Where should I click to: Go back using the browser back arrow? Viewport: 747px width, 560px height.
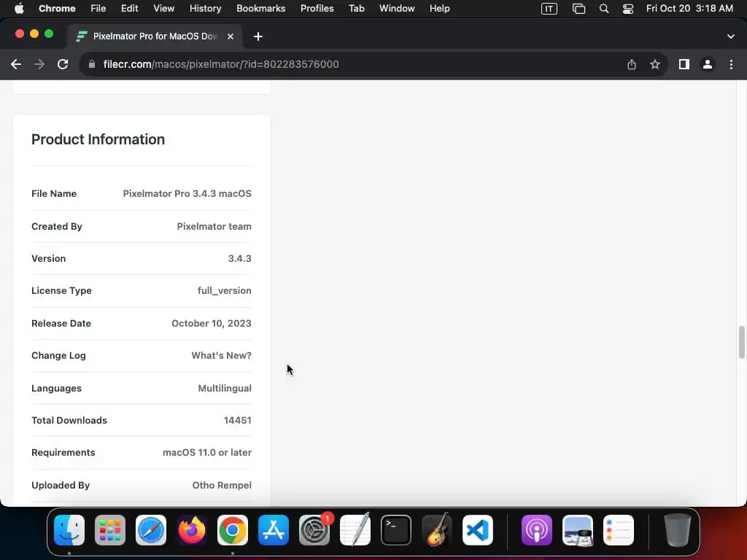16,64
